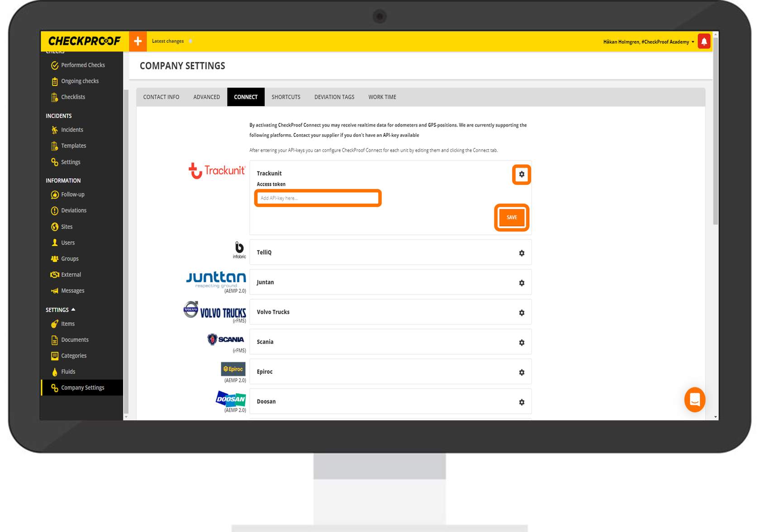Switch to the Advanced tab

[x=206, y=97]
